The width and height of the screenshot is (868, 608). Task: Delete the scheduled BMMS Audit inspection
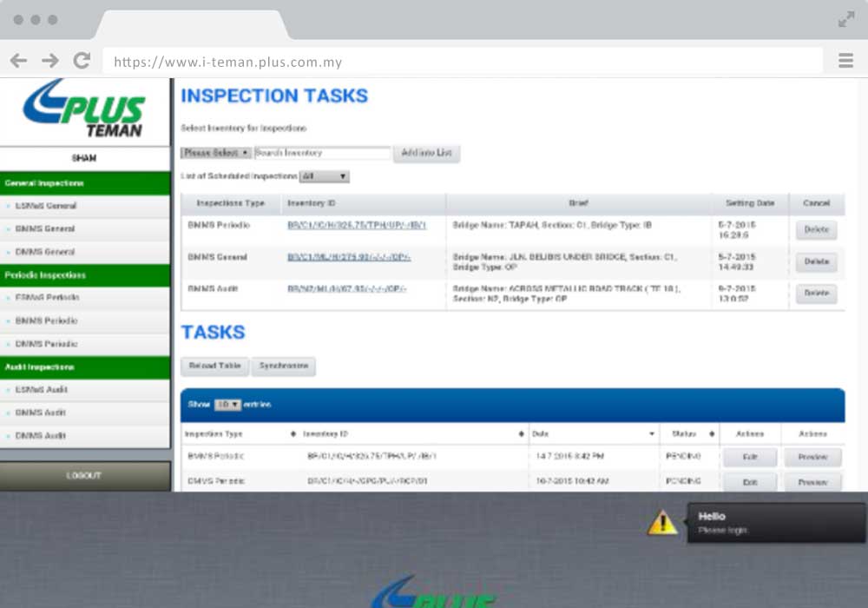pyautogui.click(x=817, y=294)
